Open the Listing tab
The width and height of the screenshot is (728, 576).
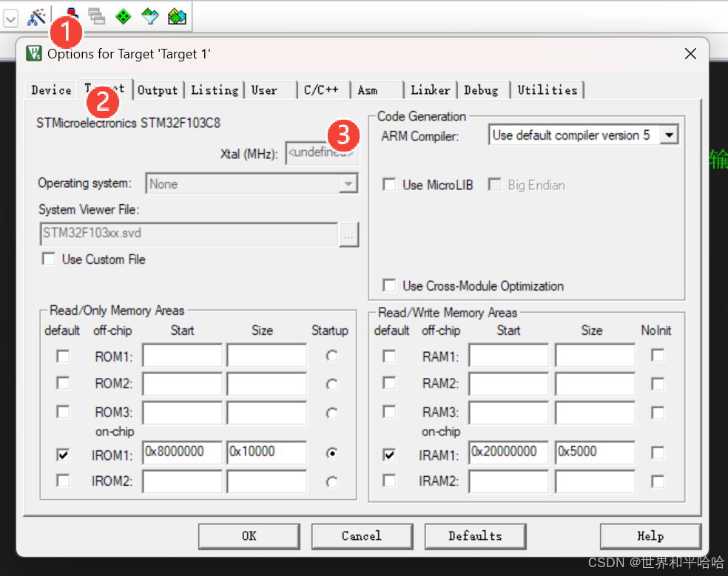(x=215, y=90)
